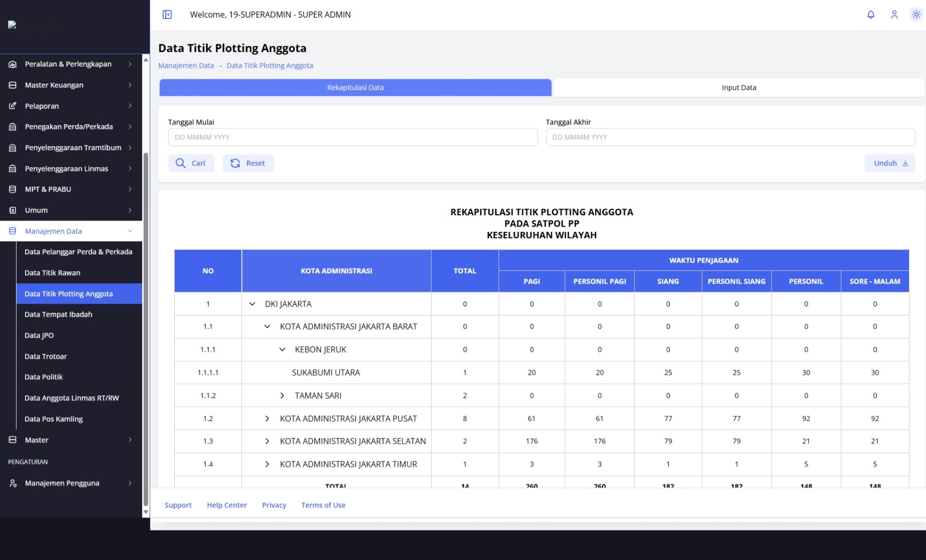Click the Penegakan Perda/Perkada building icon
926x560 pixels.
pos(13,127)
